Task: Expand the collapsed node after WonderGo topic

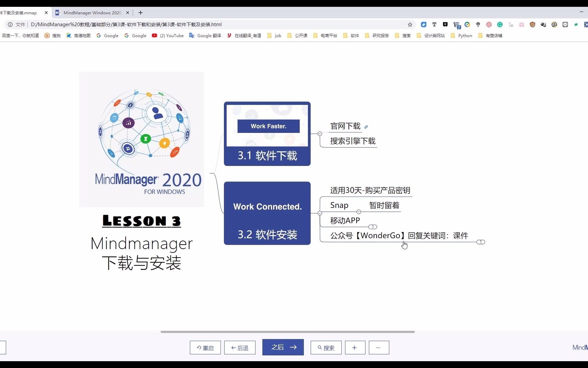Action: [x=481, y=242]
